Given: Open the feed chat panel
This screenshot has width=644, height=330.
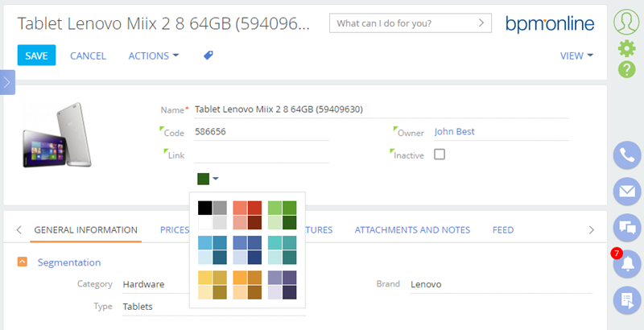Looking at the screenshot, I should pyautogui.click(x=625, y=227).
